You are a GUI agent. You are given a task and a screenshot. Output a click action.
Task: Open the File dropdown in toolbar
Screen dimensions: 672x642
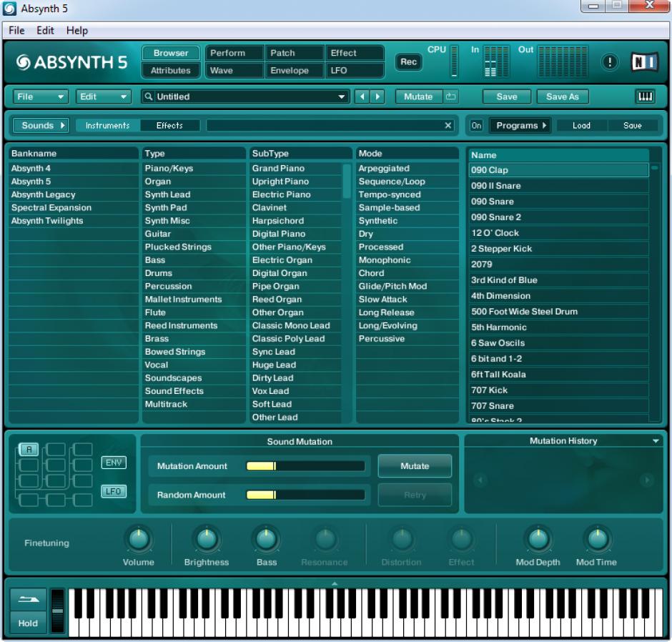click(x=40, y=97)
